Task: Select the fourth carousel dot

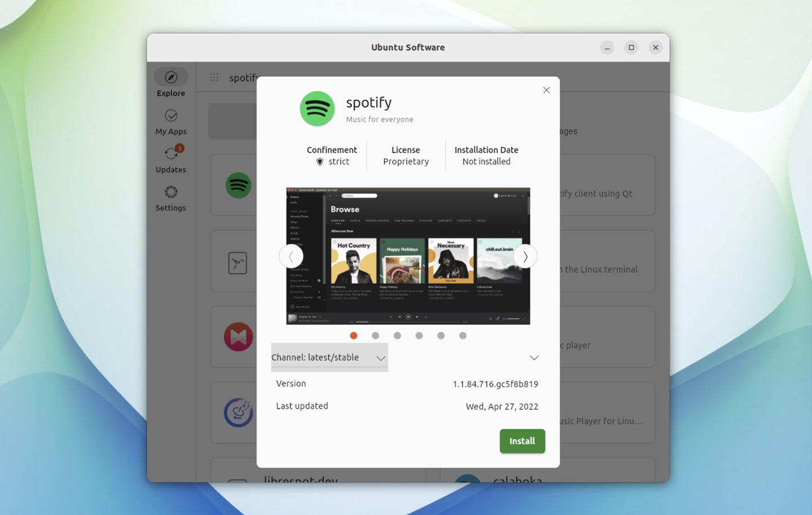Action: point(419,336)
